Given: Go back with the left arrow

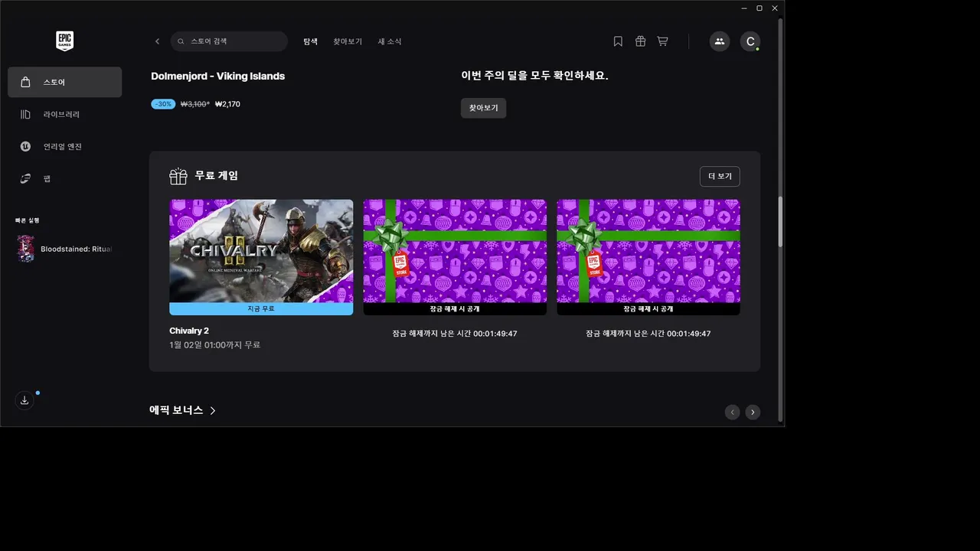Looking at the screenshot, I should pos(158,41).
